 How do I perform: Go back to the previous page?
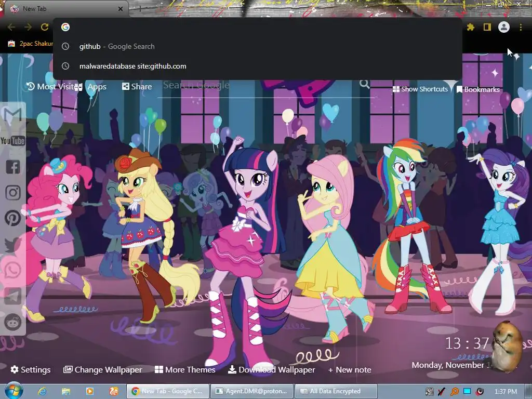click(11, 27)
